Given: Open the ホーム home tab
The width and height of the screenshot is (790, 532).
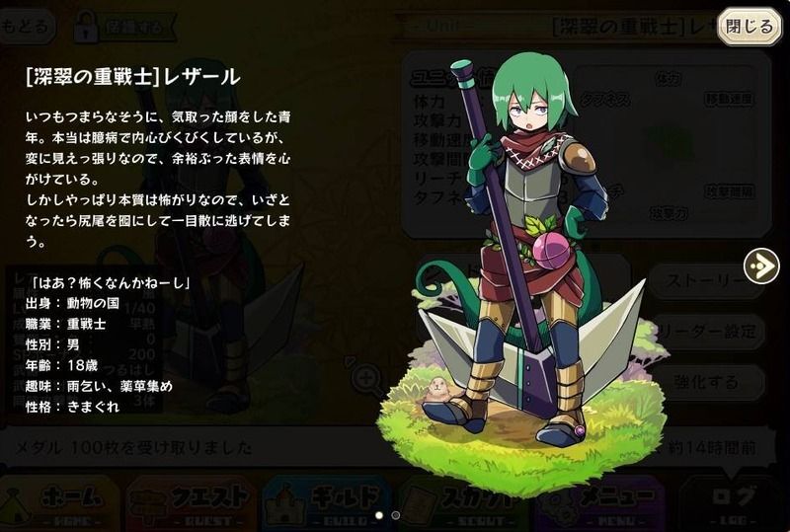Looking at the screenshot, I should tap(61, 503).
